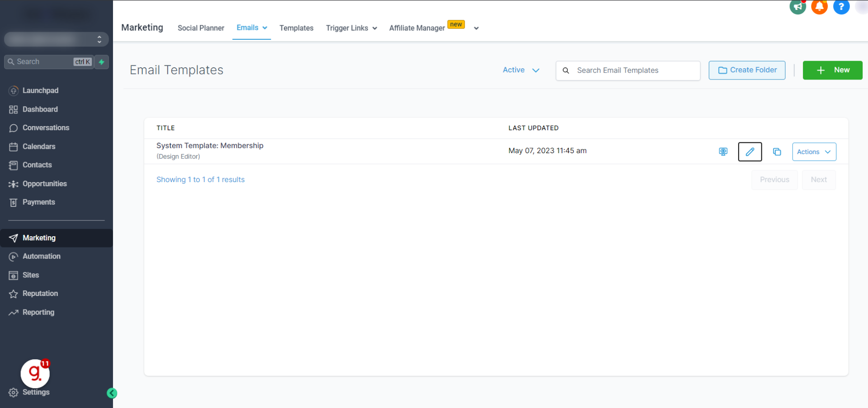
Task: Open the chat widget with red badge
Action: point(35,373)
